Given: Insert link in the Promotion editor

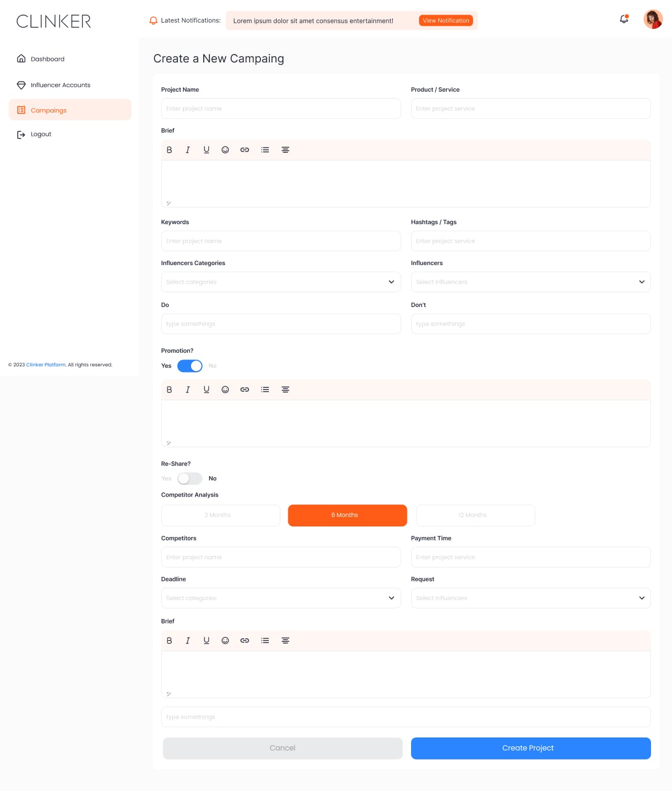Looking at the screenshot, I should (245, 389).
